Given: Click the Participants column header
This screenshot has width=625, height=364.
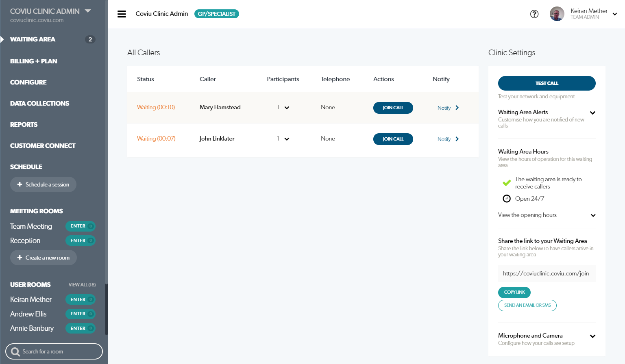Looking at the screenshot, I should point(283,79).
